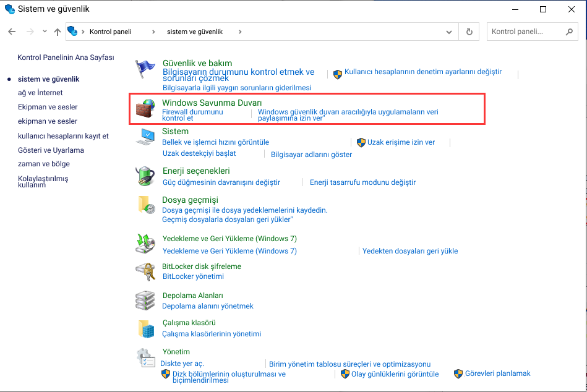
Task: Click the Güvenlik ve bakım flag icon
Action: pos(145,69)
